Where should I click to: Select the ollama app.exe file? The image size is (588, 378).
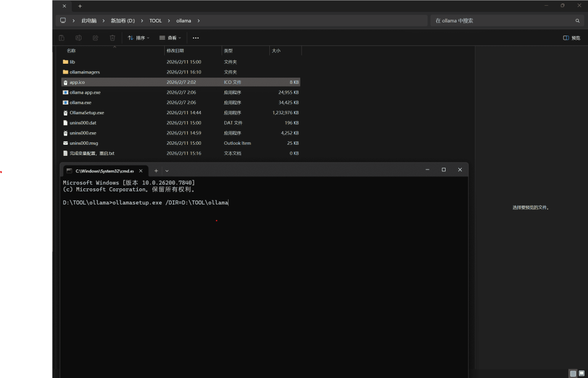(x=85, y=92)
